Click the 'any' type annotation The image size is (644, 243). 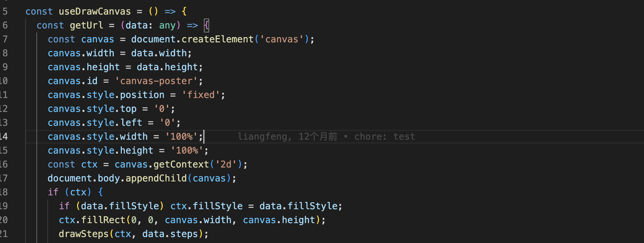pos(167,25)
